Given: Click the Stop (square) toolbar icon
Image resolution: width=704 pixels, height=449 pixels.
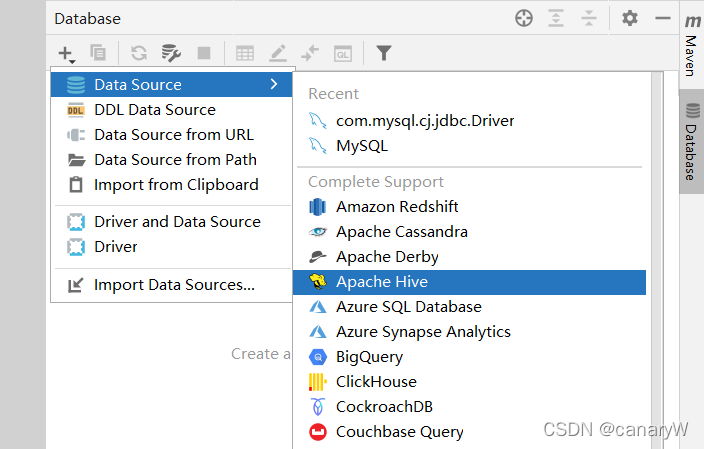Looking at the screenshot, I should (204, 53).
